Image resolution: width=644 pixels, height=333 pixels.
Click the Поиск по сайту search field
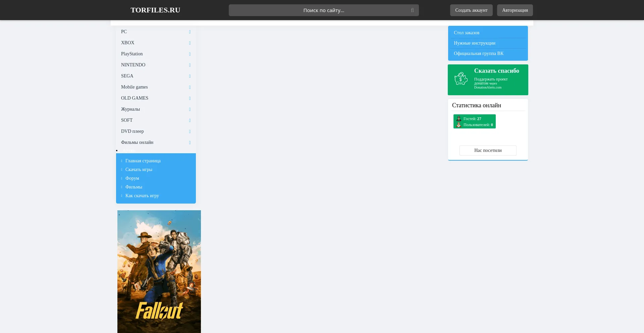[x=324, y=10]
